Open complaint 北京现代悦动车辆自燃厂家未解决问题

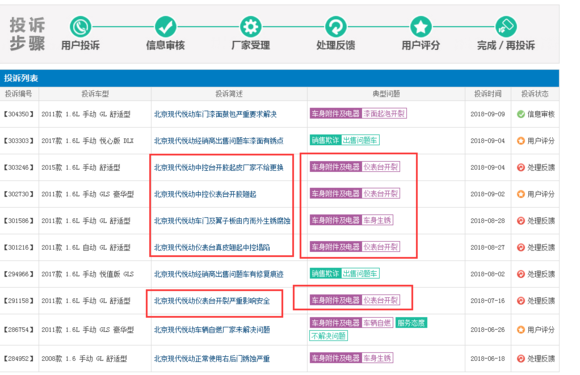coord(212,330)
